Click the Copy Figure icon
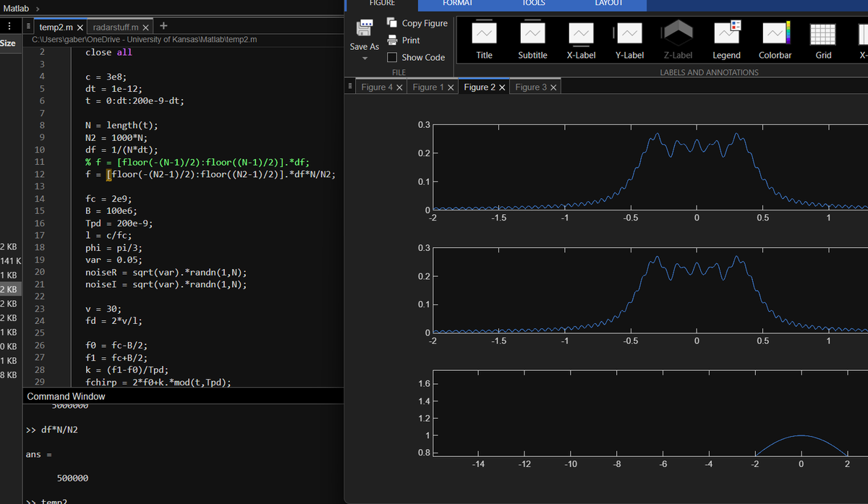868x504 pixels. (393, 23)
